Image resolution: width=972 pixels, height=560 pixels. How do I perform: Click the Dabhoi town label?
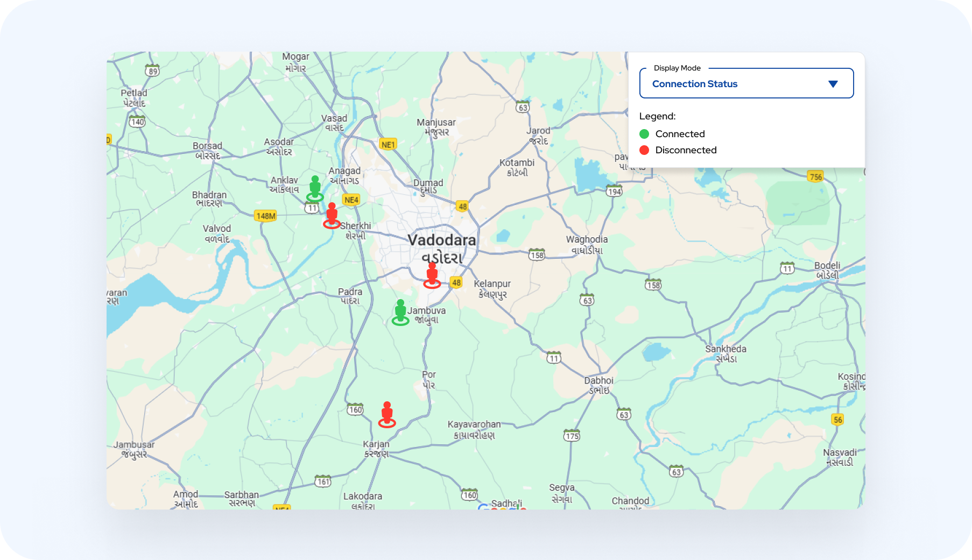click(598, 381)
